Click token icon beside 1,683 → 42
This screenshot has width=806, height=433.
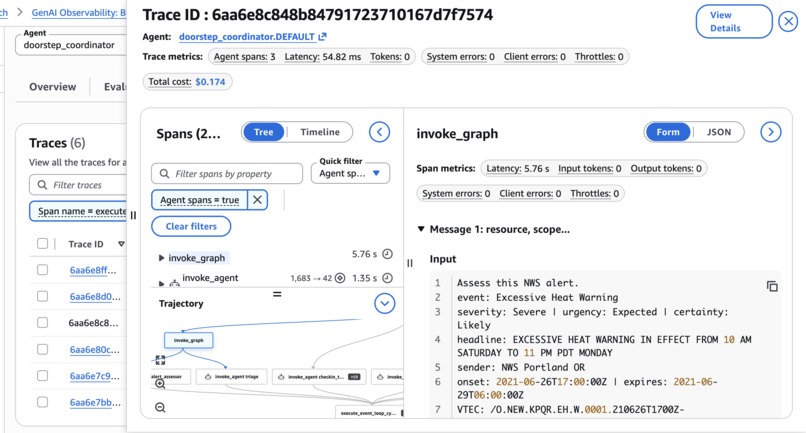click(x=340, y=278)
